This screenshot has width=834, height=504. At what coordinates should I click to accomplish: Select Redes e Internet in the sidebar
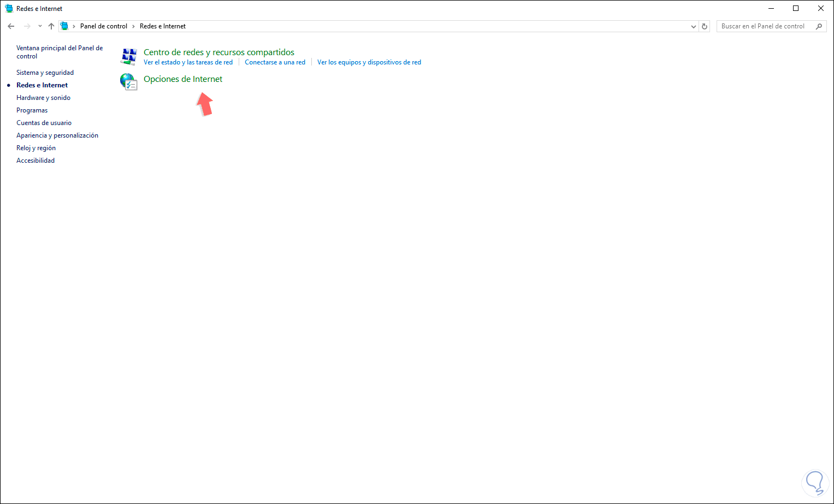(x=42, y=85)
